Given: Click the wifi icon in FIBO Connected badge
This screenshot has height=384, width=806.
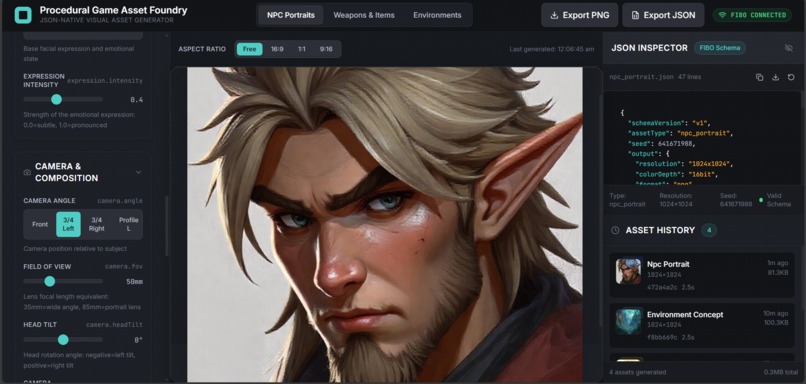Looking at the screenshot, I should click(x=722, y=15).
